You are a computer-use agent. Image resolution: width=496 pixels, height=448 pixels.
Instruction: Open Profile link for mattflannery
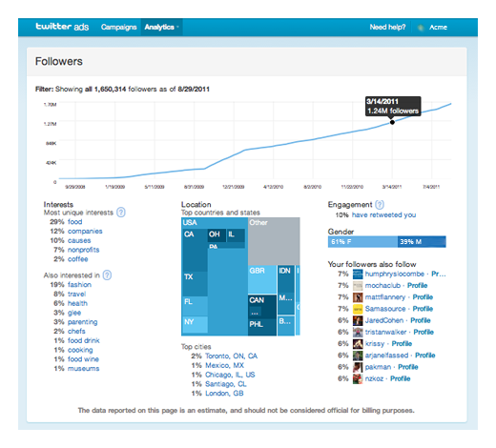pyautogui.click(x=423, y=297)
